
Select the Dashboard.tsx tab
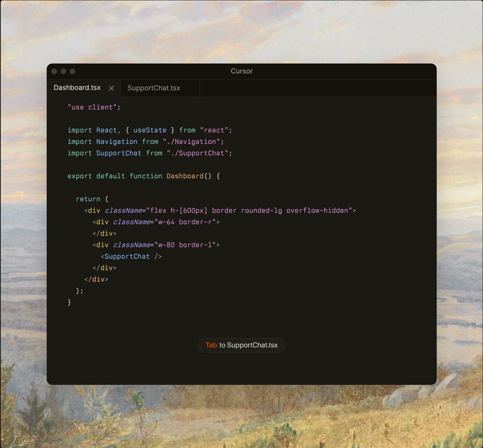[x=77, y=88]
